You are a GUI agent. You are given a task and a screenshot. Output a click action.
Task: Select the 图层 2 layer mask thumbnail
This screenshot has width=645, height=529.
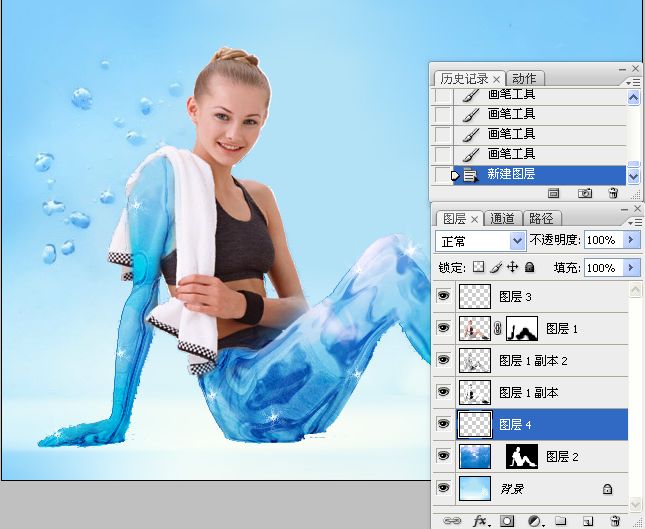click(x=521, y=457)
